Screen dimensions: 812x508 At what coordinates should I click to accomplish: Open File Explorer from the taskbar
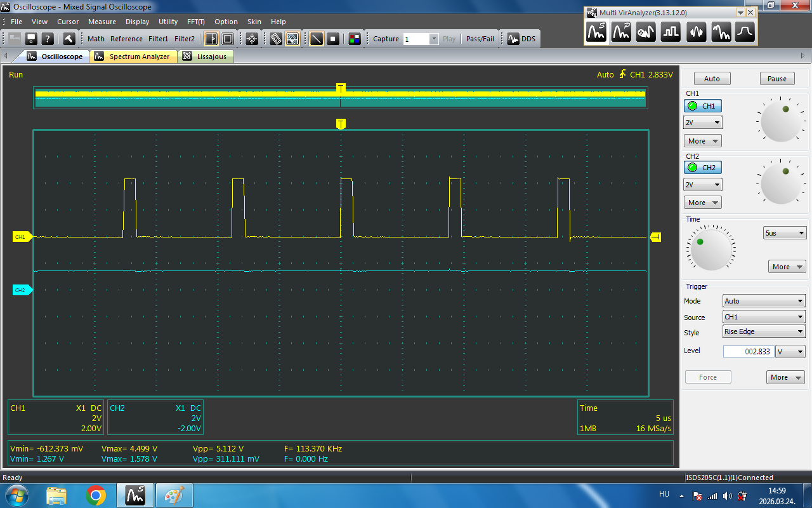(56, 495)
